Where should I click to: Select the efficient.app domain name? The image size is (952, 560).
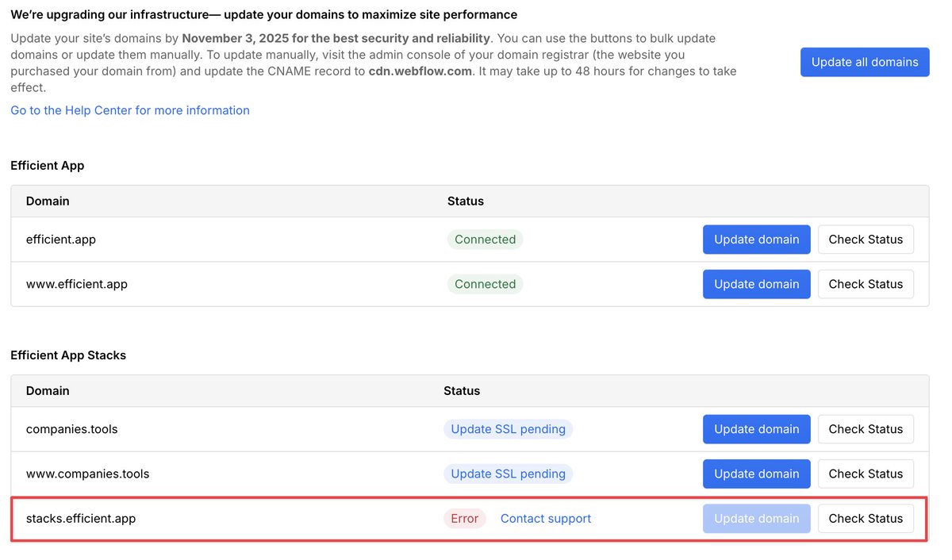pyautogui.click(x=61, y=240)
